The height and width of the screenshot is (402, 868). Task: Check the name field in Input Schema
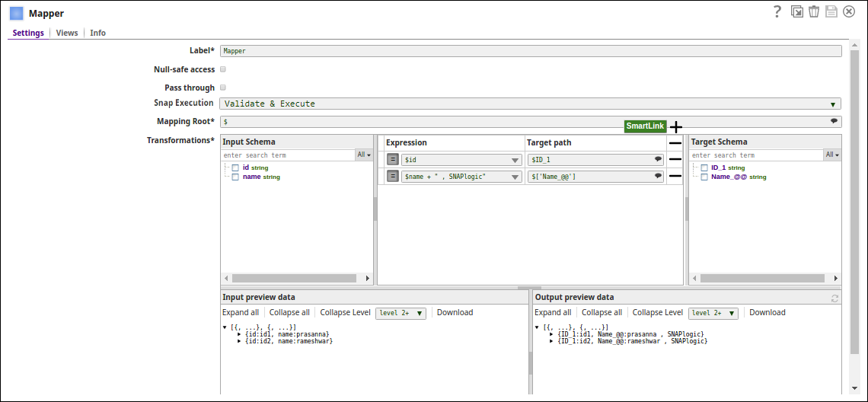coord(235,177)
